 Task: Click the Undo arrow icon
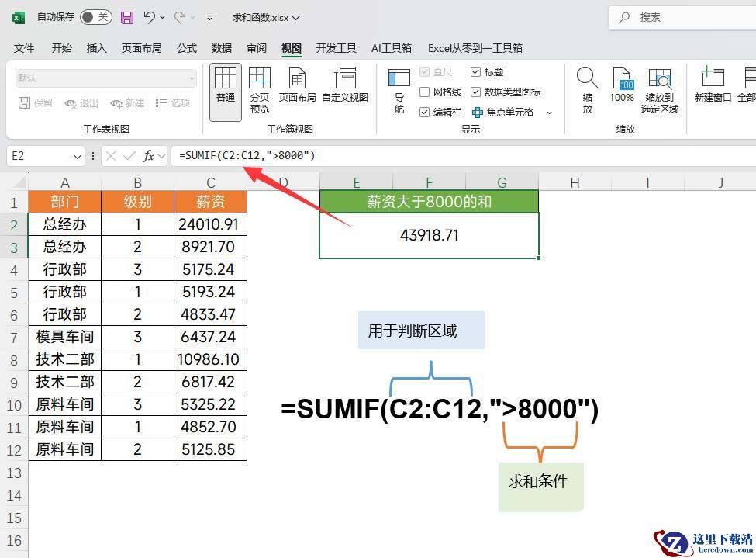(150, 17)
